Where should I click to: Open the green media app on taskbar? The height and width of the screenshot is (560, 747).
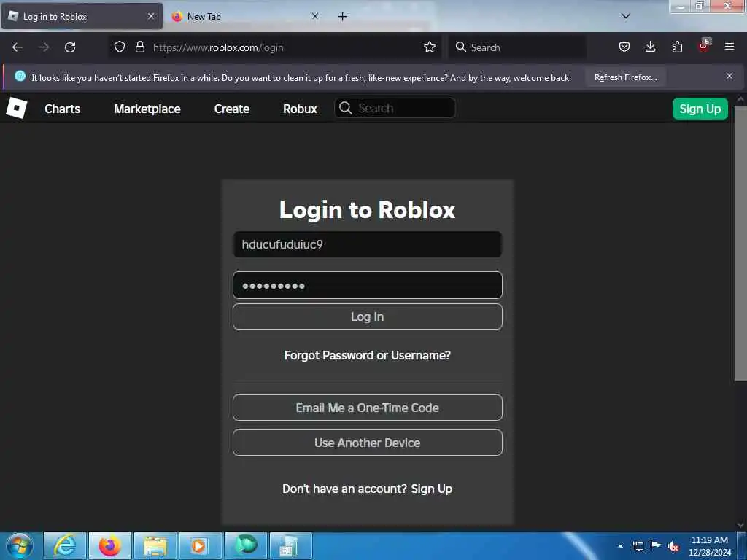[x=246, y=545]
